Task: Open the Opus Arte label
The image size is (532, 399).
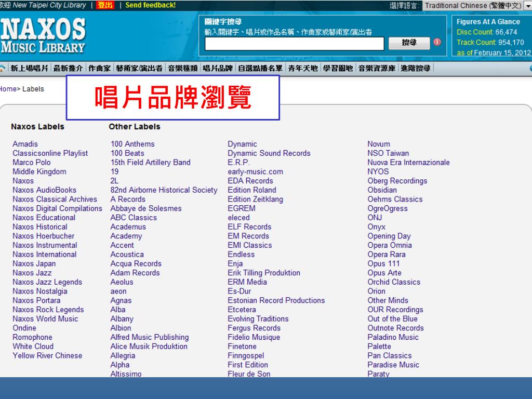Action: (x=384, y=273)
